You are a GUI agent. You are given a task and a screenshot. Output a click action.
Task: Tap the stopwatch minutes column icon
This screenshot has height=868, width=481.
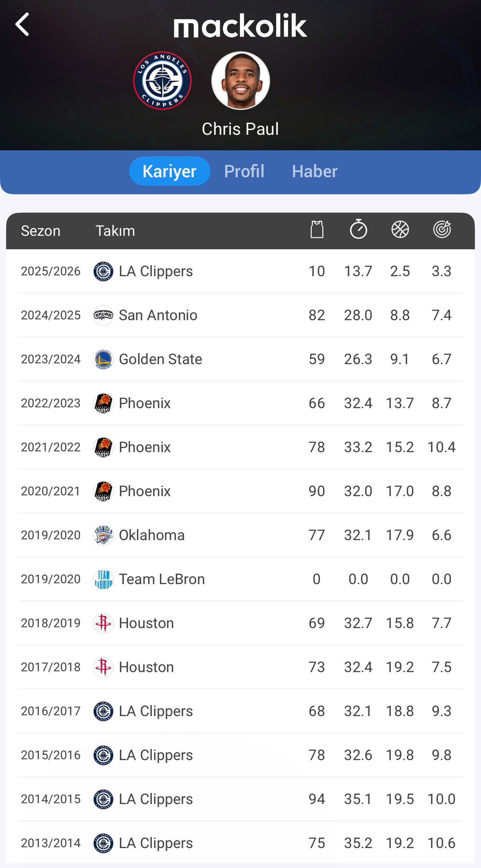358,230
